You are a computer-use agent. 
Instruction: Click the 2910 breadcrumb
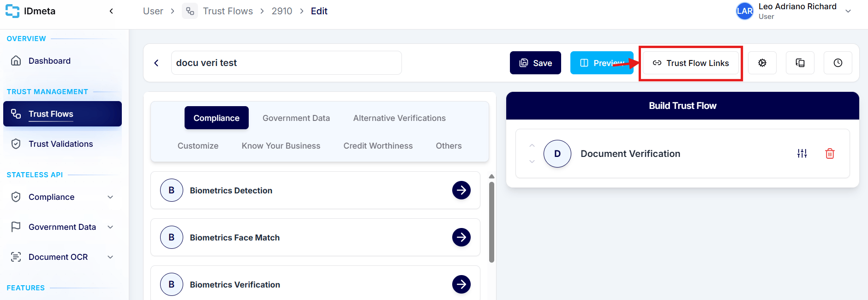tap(282, 11)
